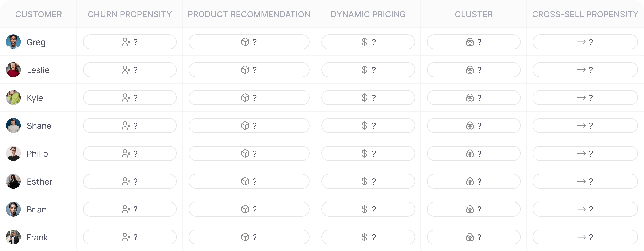Open Esther's dynamic pricing pill
644x251 pixels.
coord(368,181)
